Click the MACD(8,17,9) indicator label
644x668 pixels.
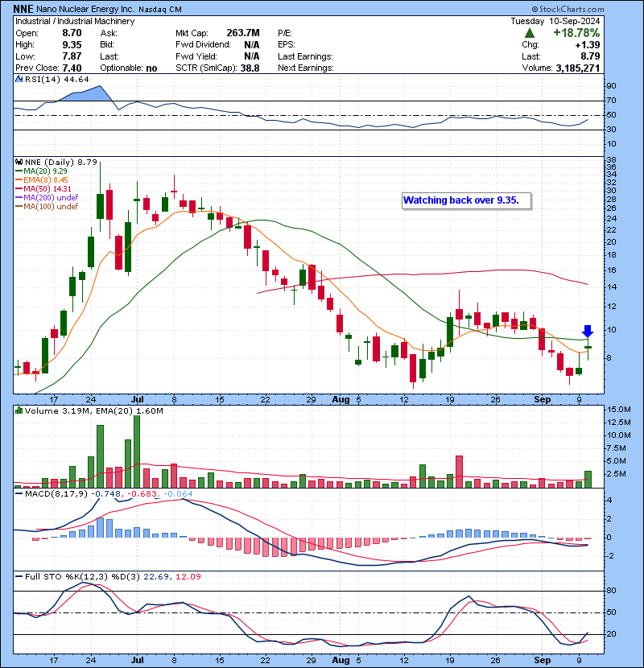(x=56, y=494)
